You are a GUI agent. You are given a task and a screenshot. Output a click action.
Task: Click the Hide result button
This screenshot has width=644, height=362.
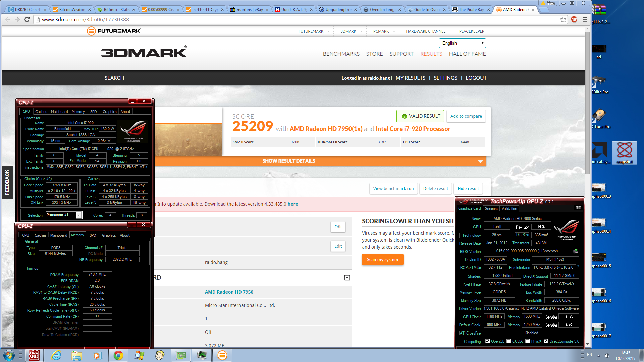click(x=468, y=189)
